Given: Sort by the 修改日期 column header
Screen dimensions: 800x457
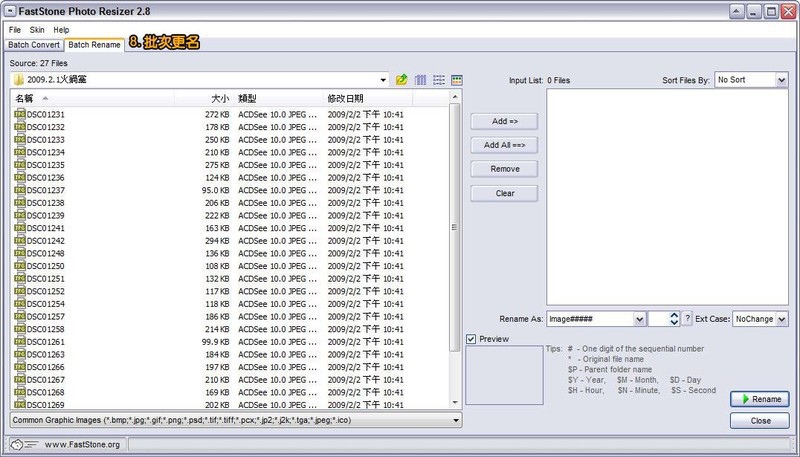Looking at the screenshot, I should [368, 98].
